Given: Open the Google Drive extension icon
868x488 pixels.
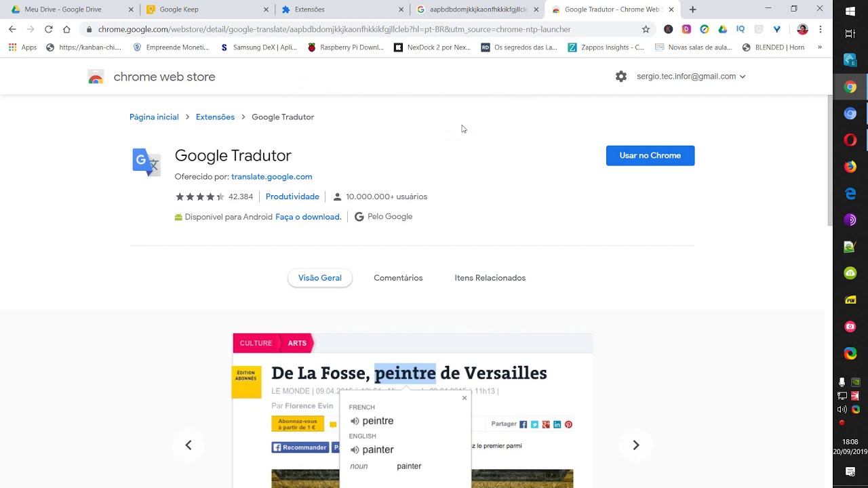Looking at the screenshot, I should 723,29.
